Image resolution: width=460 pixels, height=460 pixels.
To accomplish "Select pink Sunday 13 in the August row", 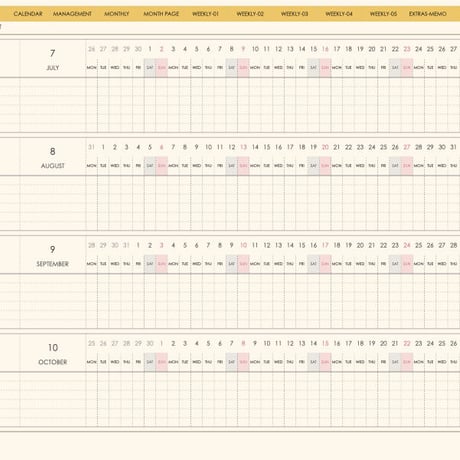I will coord(244,147).
